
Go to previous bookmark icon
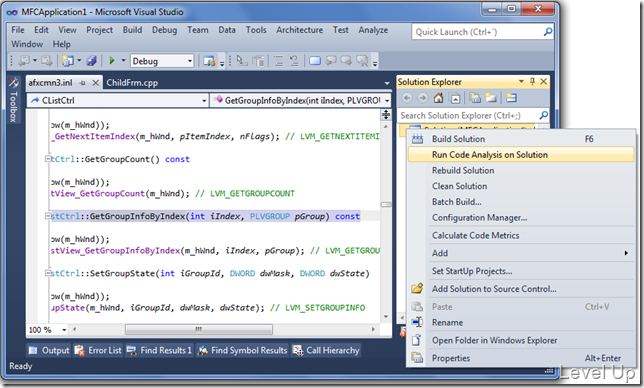coord(331,61)
